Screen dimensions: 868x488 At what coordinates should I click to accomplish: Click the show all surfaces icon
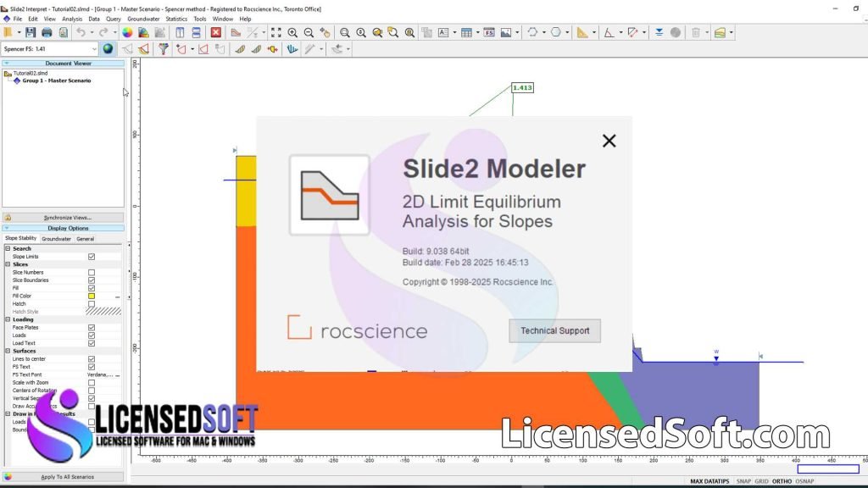coord(144,49)
